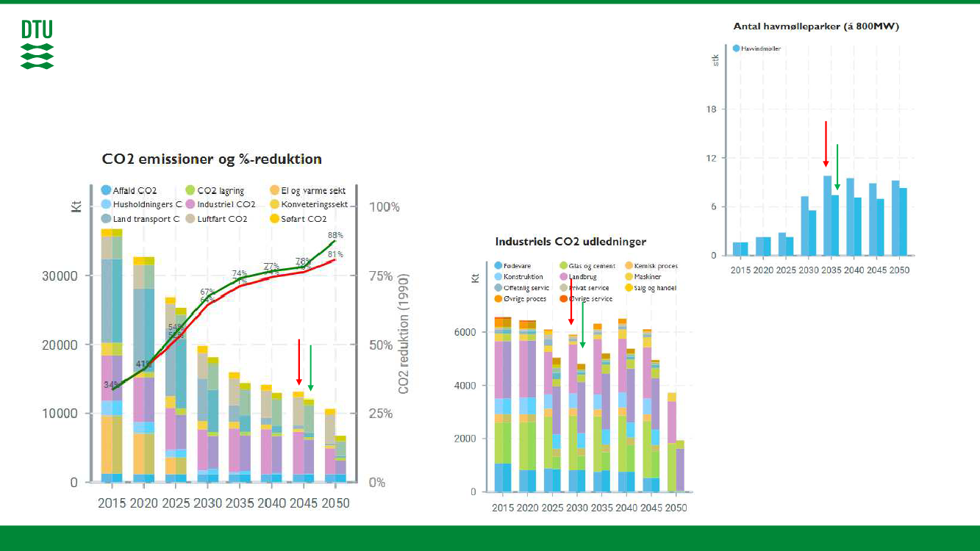
Task: Toggle the Øvrige service legend entry
Action: [586, 299]
